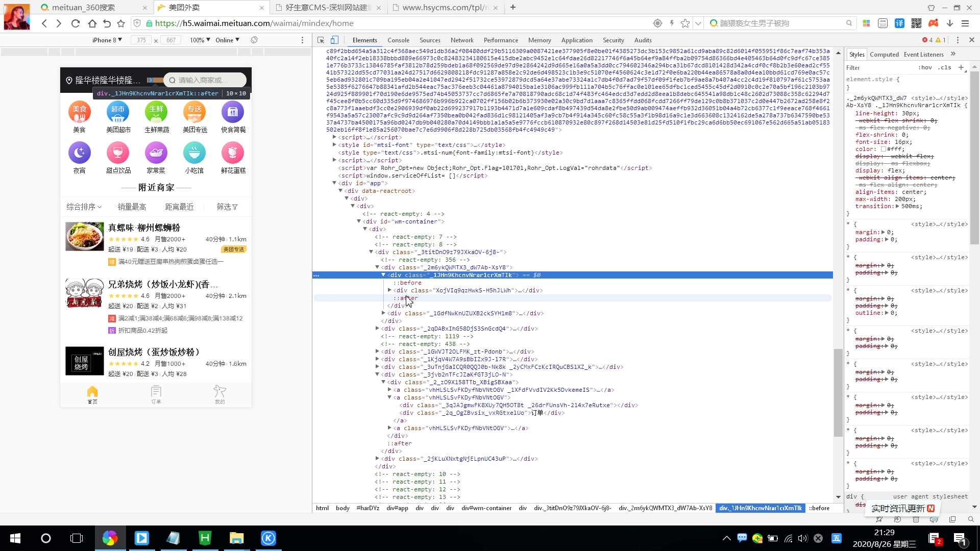Open a new browser tab
The width and height of the screenshot is (980, 551).
pos(513,7)
